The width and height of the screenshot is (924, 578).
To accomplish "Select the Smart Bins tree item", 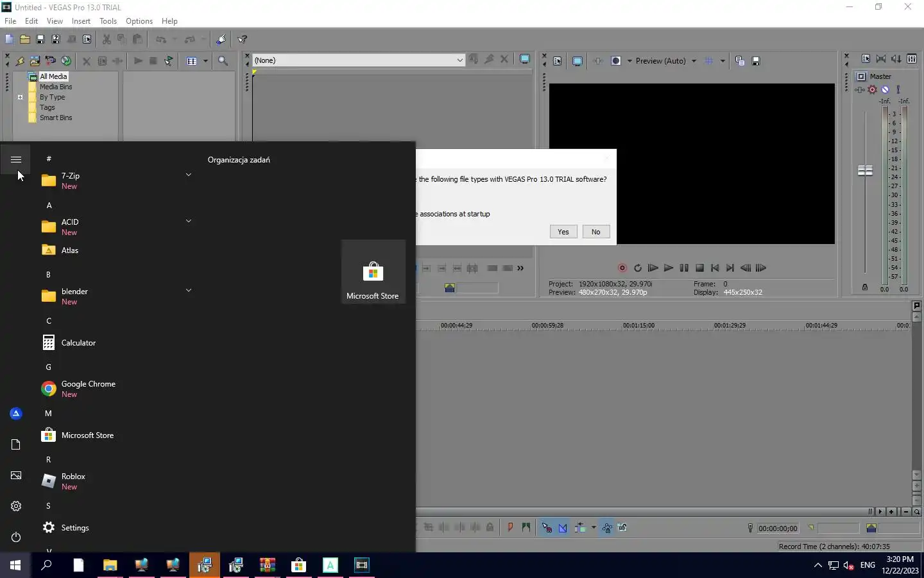I will pos(56,118).
